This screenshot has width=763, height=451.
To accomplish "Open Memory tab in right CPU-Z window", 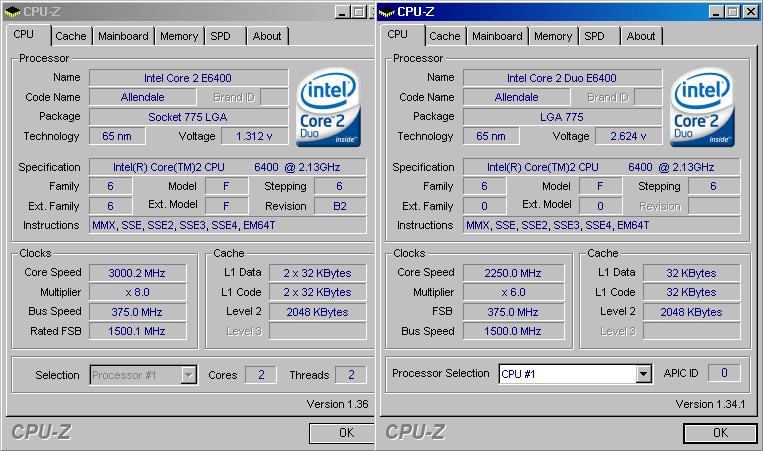I will click(x=553, y=36).
